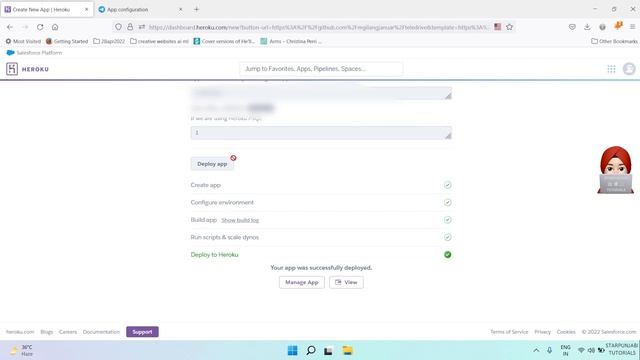Open the volume tray icon
The image size is (640, 360).
coord(591,350)
